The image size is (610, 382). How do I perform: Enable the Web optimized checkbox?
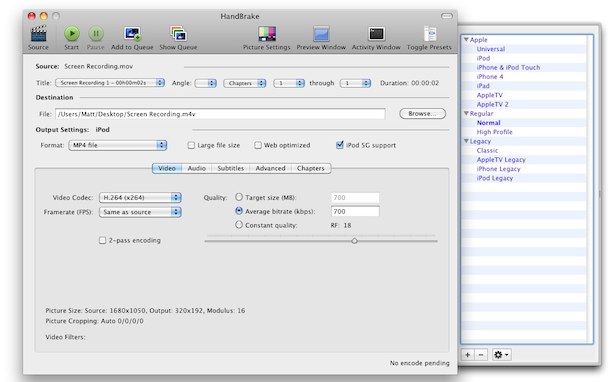pyautogui.click(x=258, y=145)
